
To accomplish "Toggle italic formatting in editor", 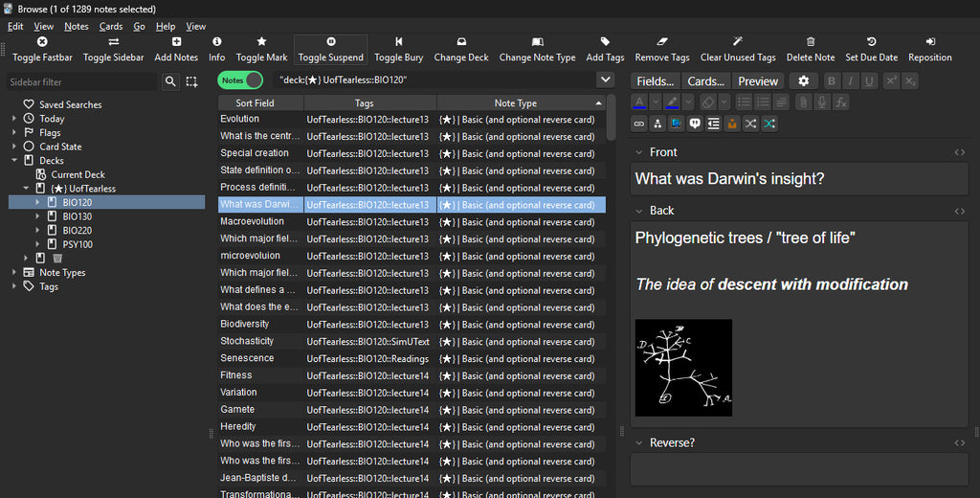I will tap(850, 80).
